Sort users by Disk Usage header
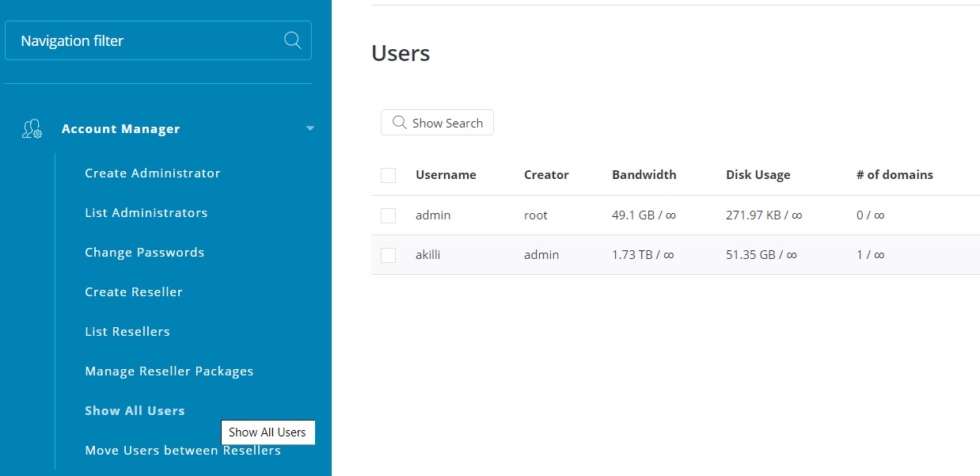The height and width of the screenshot is (476, 980). click(x=758, y=175)
